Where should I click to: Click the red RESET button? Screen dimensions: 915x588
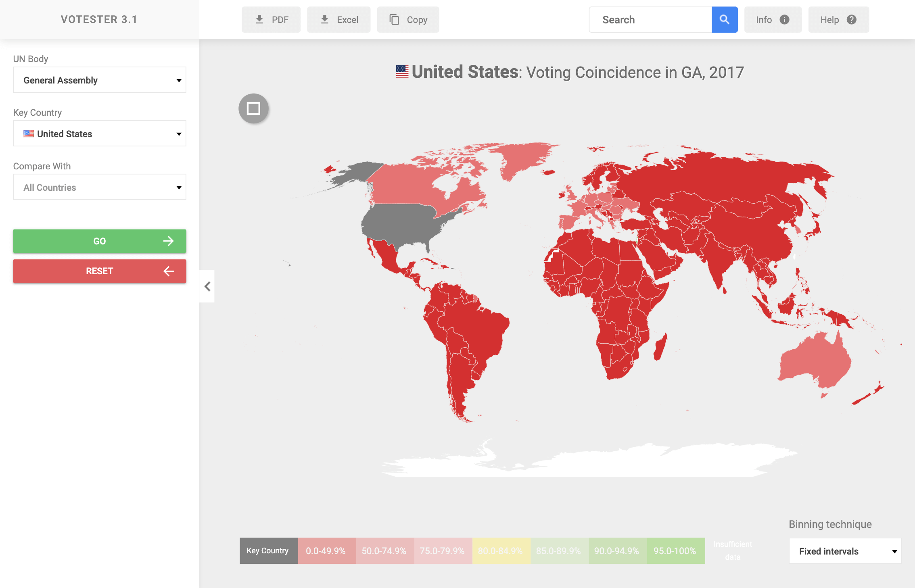(x=100, y=271)
